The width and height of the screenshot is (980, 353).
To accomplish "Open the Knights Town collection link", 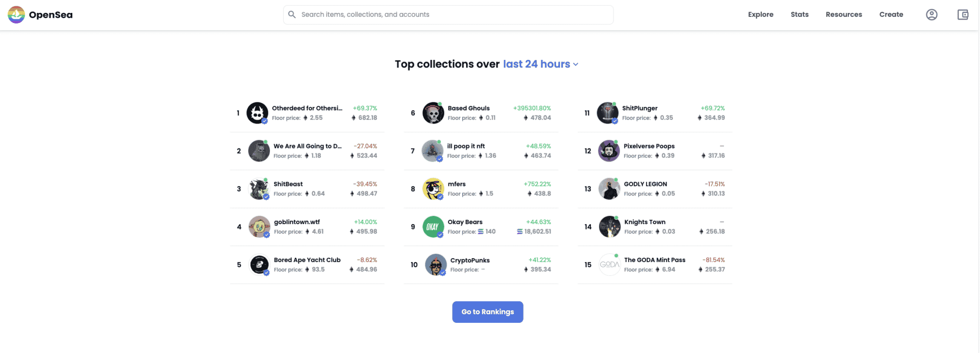I will click(645, 222).
